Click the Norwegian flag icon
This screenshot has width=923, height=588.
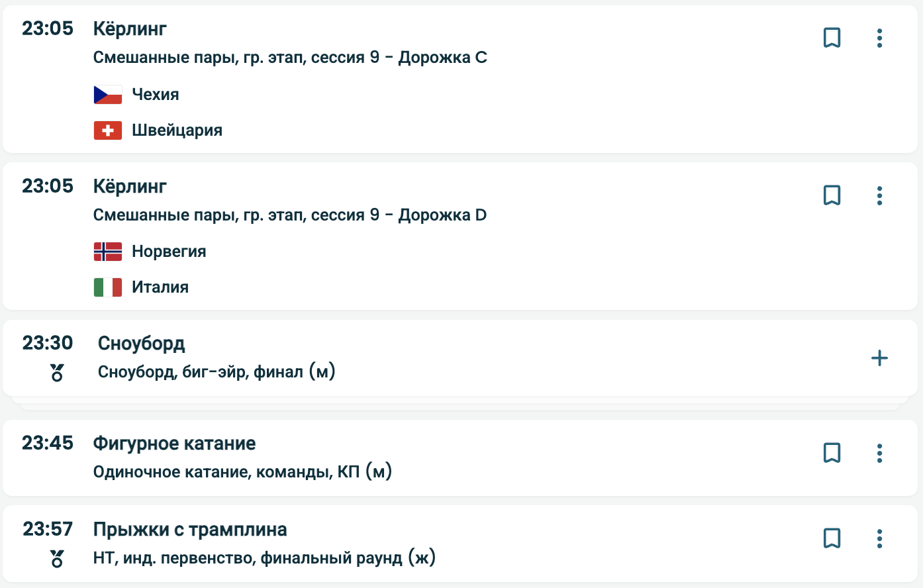(x=108, y=252)
